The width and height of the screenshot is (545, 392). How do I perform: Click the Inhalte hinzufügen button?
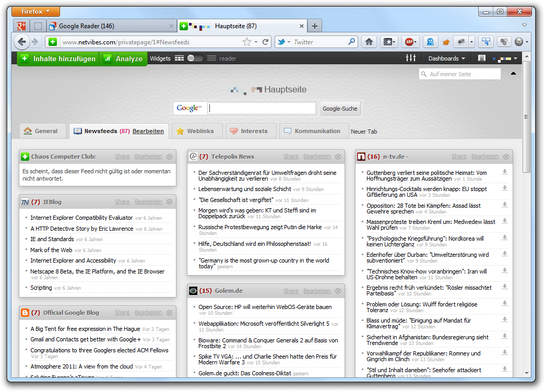[x=58, y=58]
